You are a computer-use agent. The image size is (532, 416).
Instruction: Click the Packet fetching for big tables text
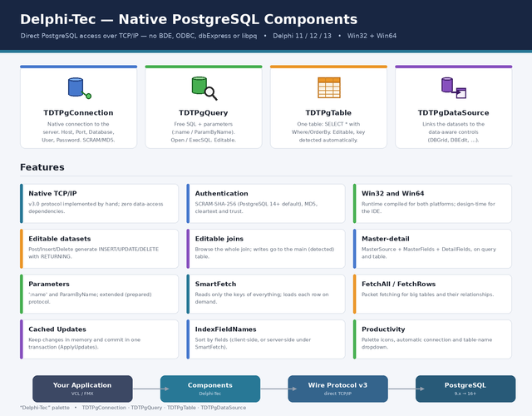point(427,295)
